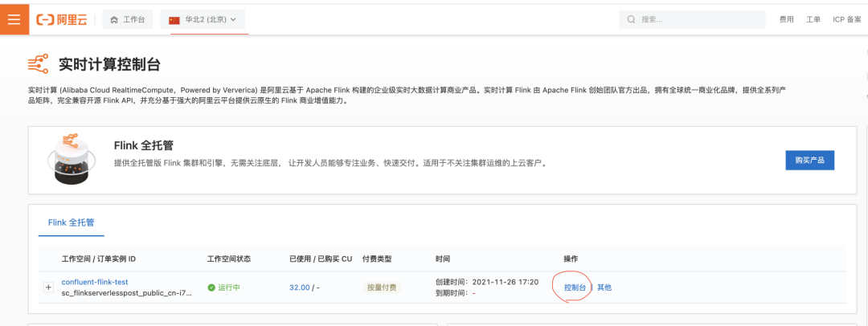Image resolution: width=868 pixels, height=326 pixels.
Task: Click the China flag region icon
Action: (174, 20)
